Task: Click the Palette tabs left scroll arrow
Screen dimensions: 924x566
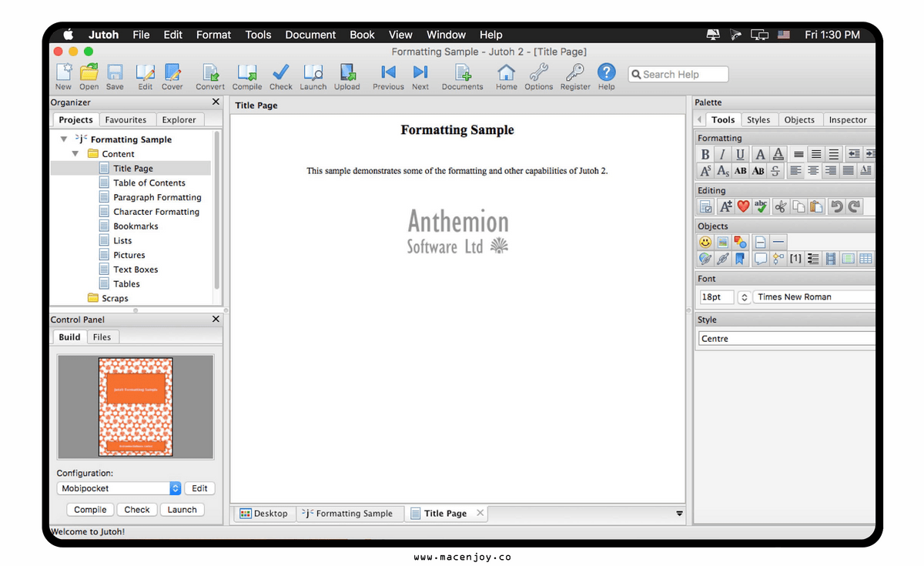Action: (x=700, y=120)
